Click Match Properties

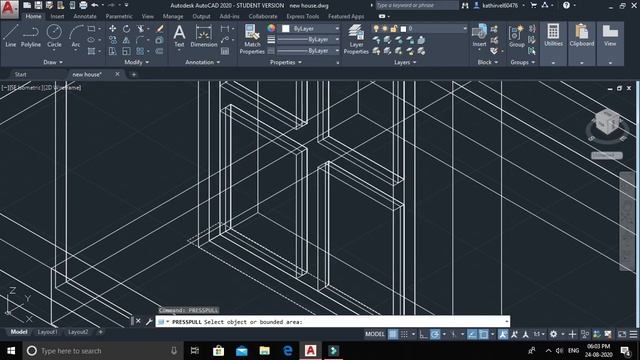coord(252,39)
